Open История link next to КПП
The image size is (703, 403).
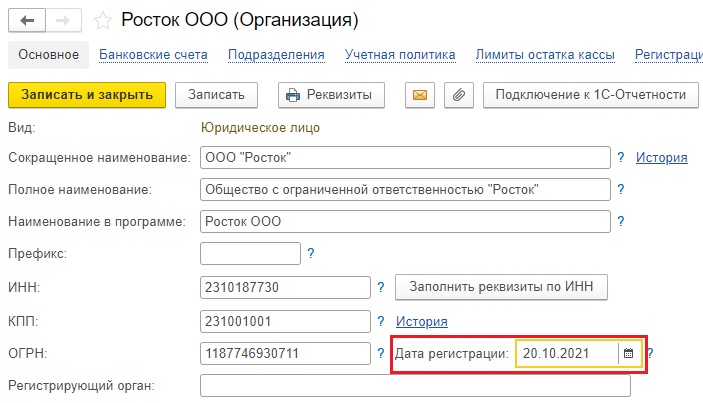[421, 321]
